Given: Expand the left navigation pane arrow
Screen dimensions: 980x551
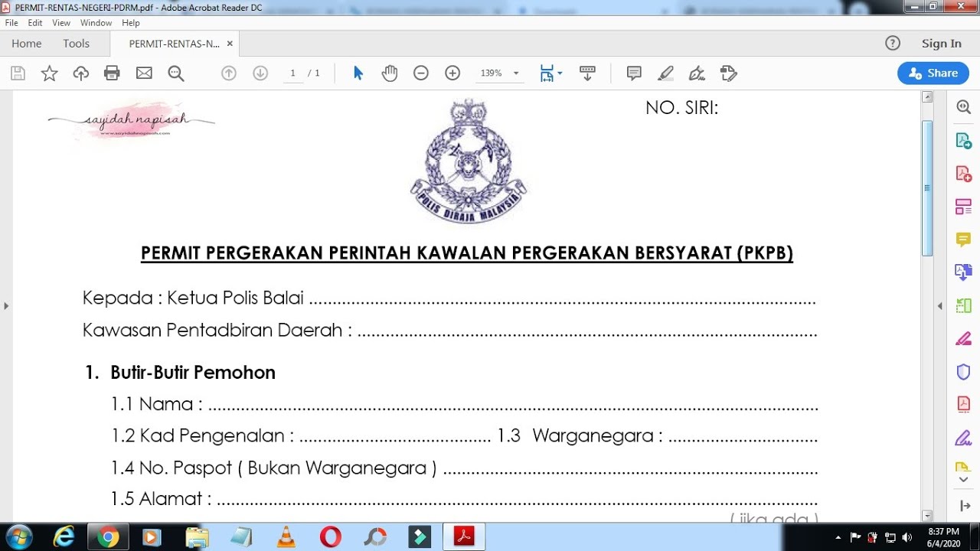Looking at the screenshot, I should pos(6,306).
